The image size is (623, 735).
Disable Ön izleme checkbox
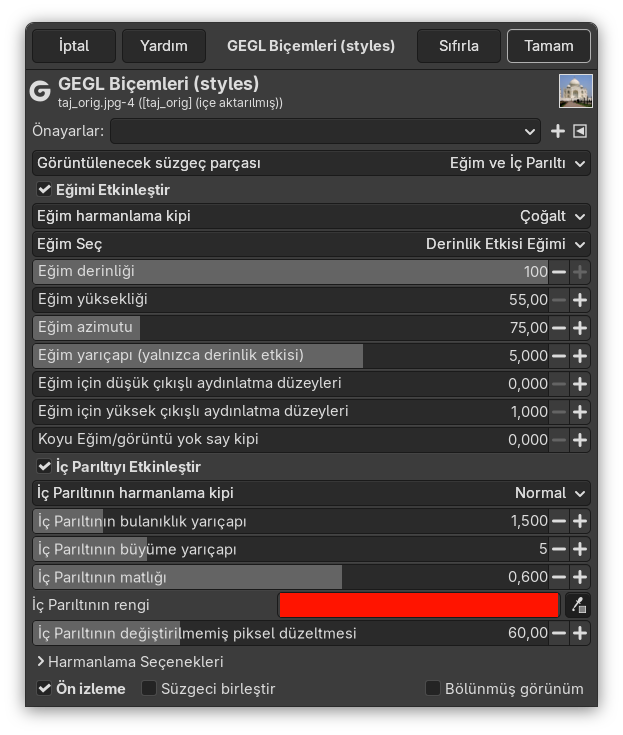point(45,689)
